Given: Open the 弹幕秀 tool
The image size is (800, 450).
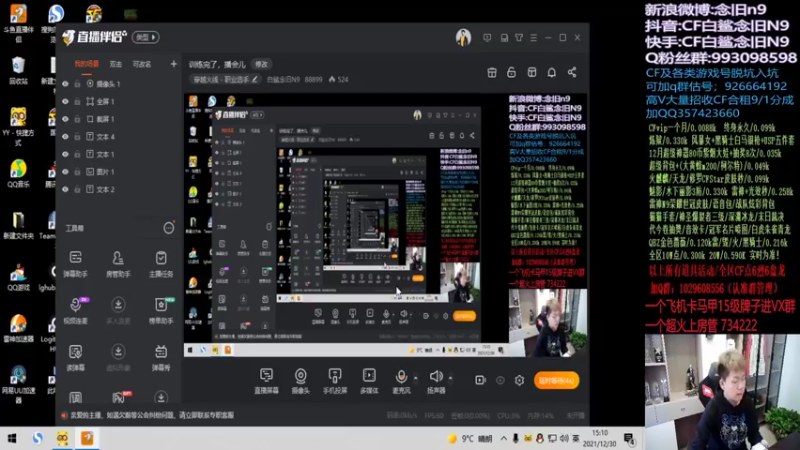Looking at the screenshot, I should tap(161, 357).
